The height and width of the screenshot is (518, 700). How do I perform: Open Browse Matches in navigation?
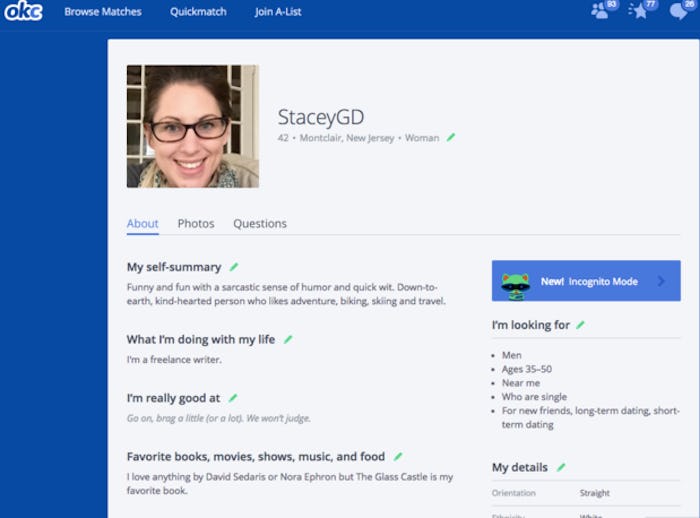103,12
